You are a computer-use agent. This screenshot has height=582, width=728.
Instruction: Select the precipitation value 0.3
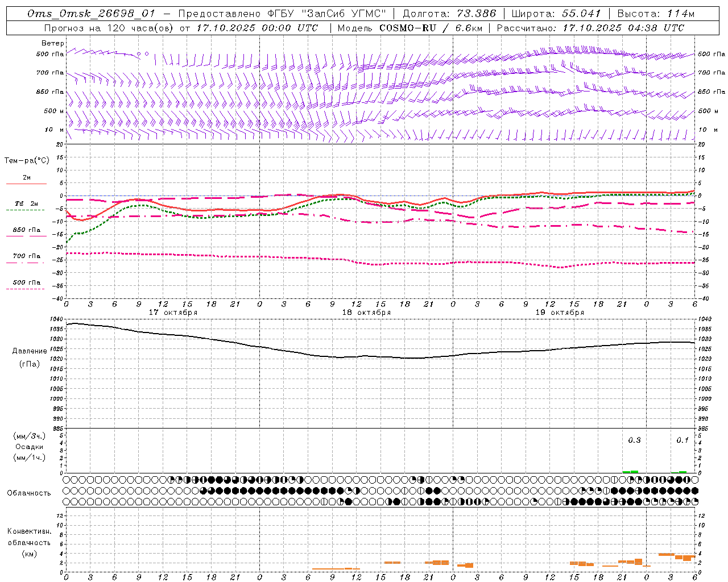[x=634, y=440]
